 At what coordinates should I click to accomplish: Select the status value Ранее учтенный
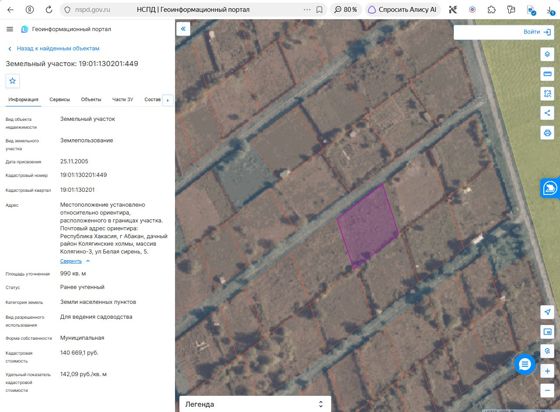pyautogui.click(x=82, y=287)
